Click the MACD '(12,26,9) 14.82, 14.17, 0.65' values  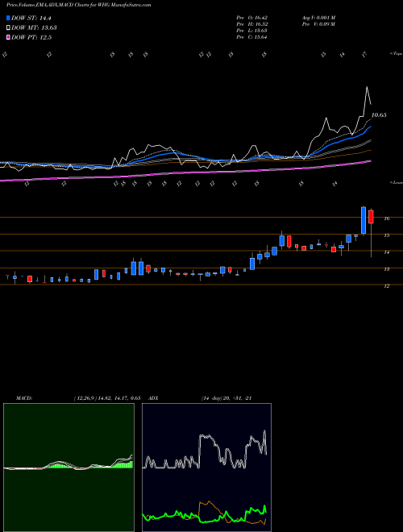click(107, 398)
